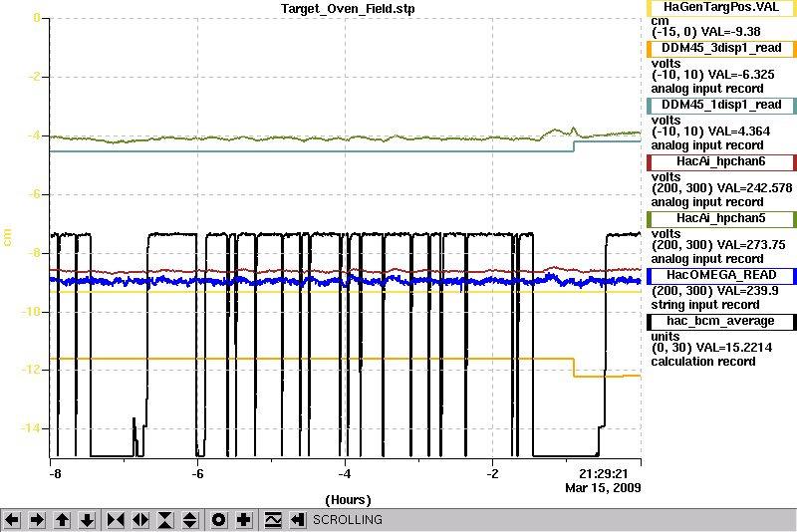The image size is (797, 532).
Task: Click the SCROLLING status label
Action: click(x=347, y=520)
